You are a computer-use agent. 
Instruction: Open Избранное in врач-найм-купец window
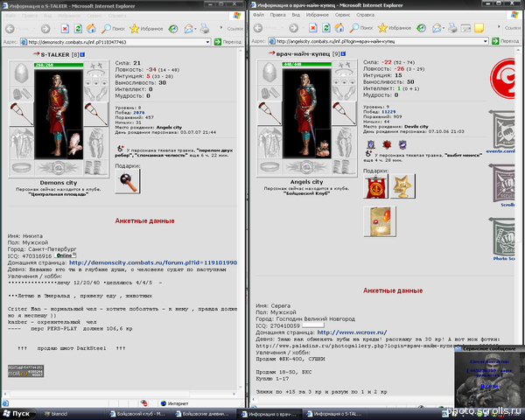394,28
